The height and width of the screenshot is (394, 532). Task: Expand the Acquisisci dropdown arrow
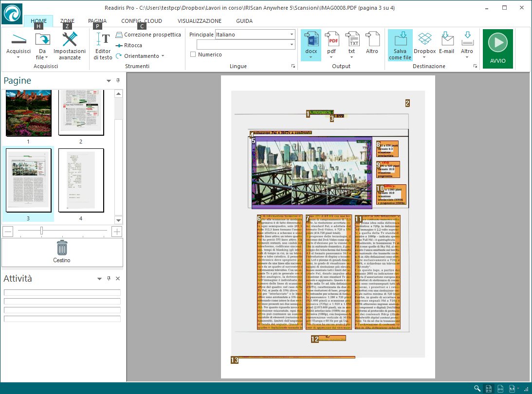pyautogui.click(x=18, y=57)
